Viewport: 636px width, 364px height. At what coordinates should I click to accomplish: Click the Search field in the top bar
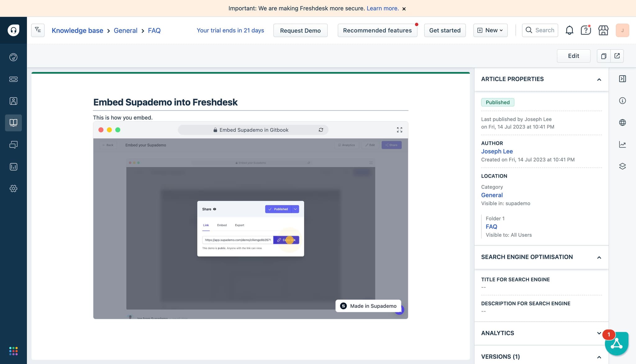point(540,30)
